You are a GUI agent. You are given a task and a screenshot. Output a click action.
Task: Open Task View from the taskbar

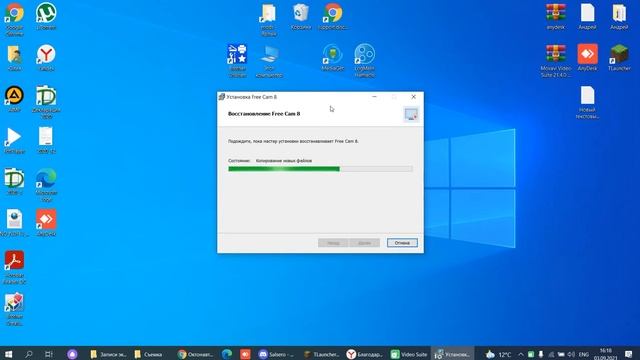(49, 354)
